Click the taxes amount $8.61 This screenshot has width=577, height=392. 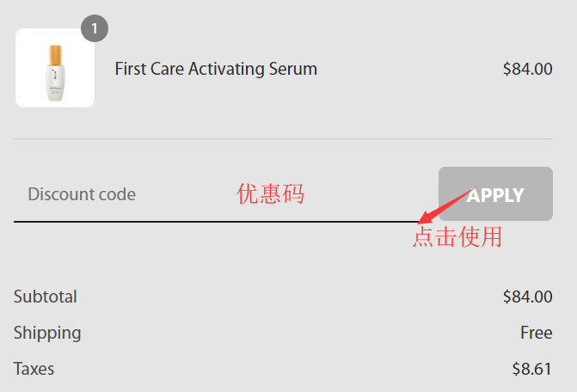click(x=531, y=369)
